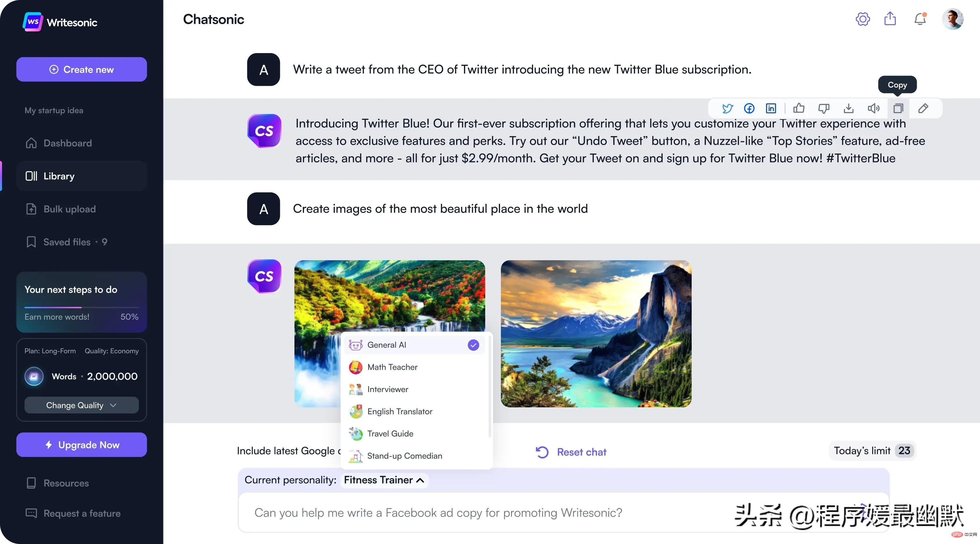Expand the Fitness Trainer personality menu
This screenshot has height=544, width=980.
tap(383, 480)
